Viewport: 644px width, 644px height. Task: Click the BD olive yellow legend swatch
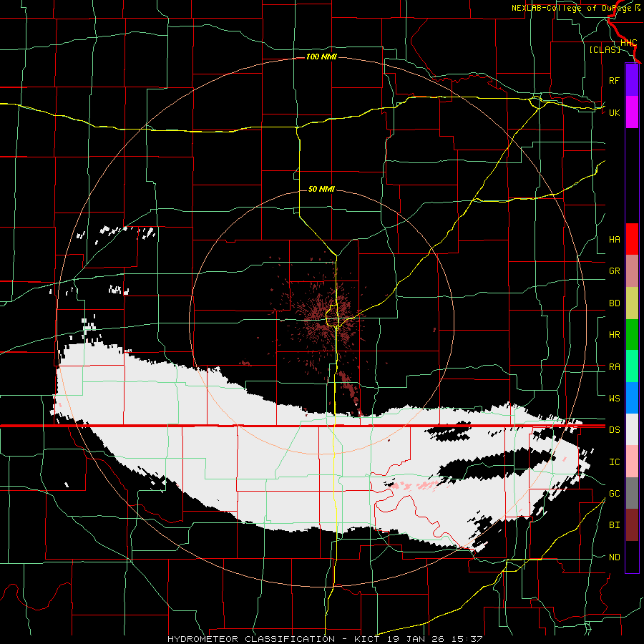point(632,303)
